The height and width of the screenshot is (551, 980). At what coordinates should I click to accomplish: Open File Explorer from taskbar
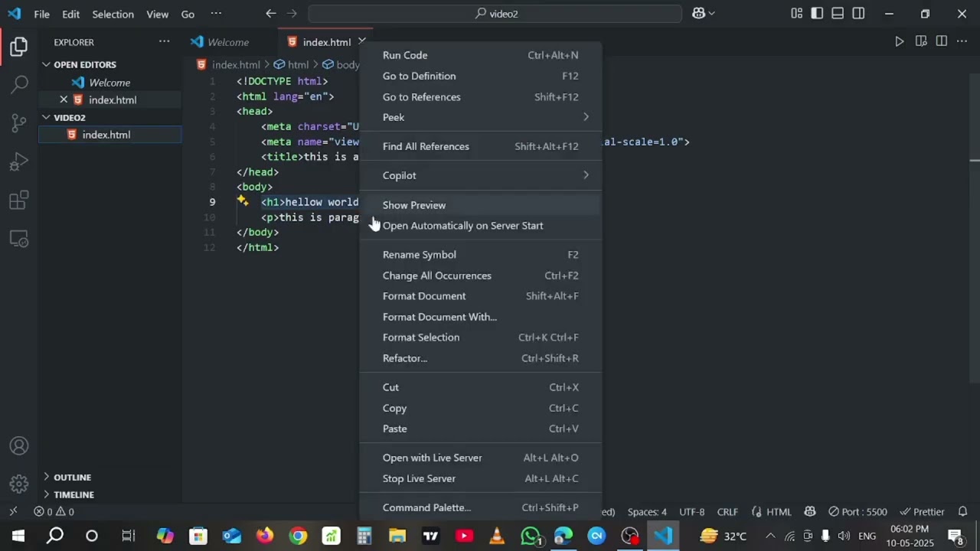point(397,536)
